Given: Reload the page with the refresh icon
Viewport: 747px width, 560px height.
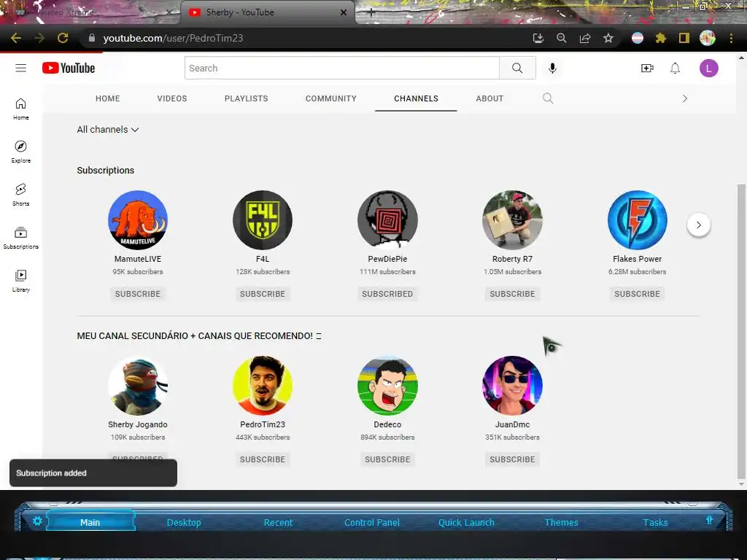Looking at the screenshot, I should click(63, 38).
